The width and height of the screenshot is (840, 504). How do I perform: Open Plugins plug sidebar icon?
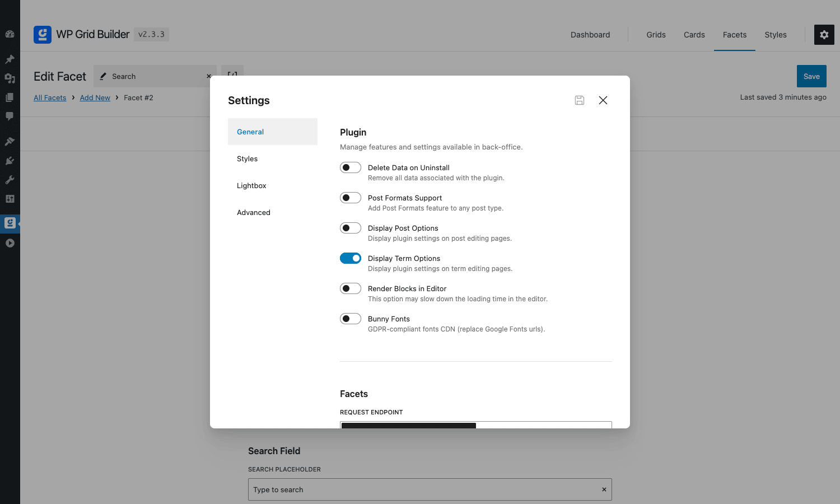[x=10, y=161]
